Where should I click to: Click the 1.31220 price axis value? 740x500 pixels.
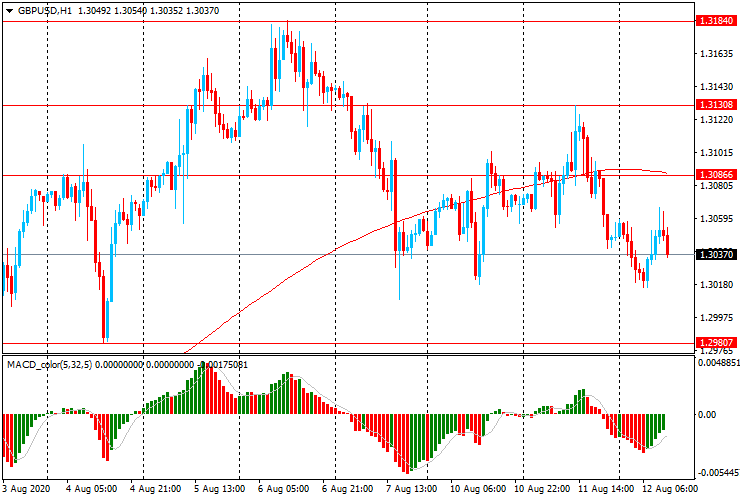click(716, 120)
